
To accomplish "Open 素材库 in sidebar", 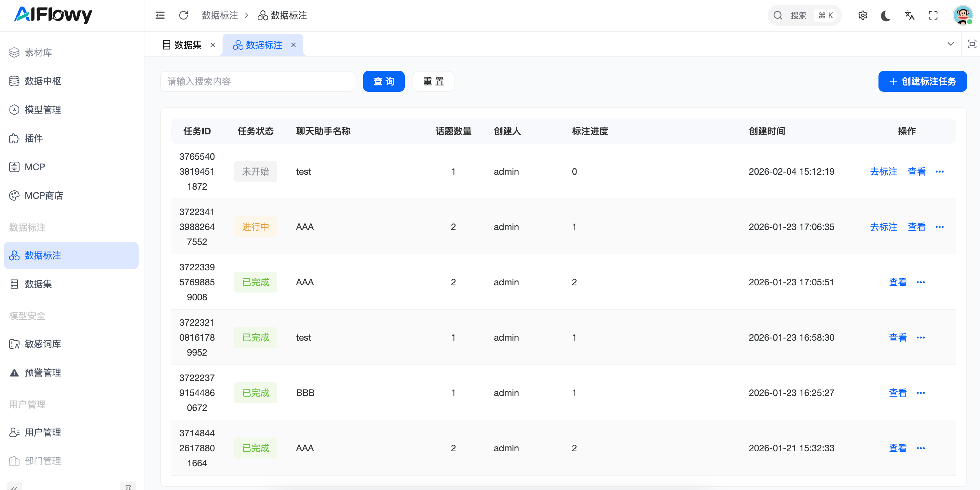I will [38, 52].
